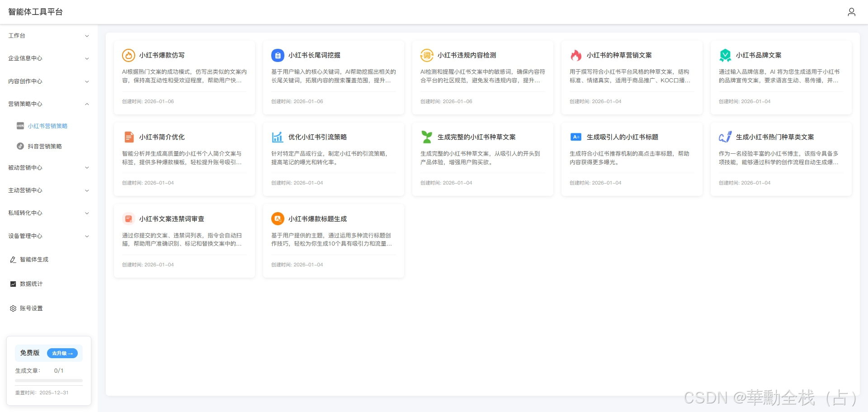Screen dimensions: 868x412
Task: Open the 工作台 menu item
Action: click(49, 36)
